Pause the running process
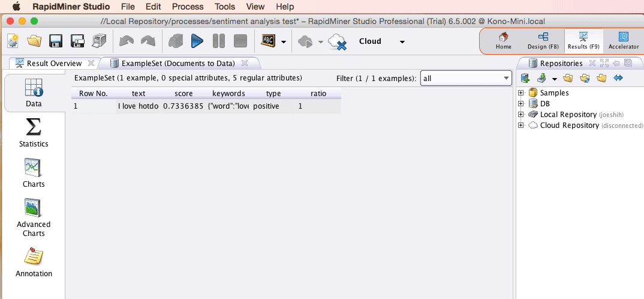 coord(218,41)
